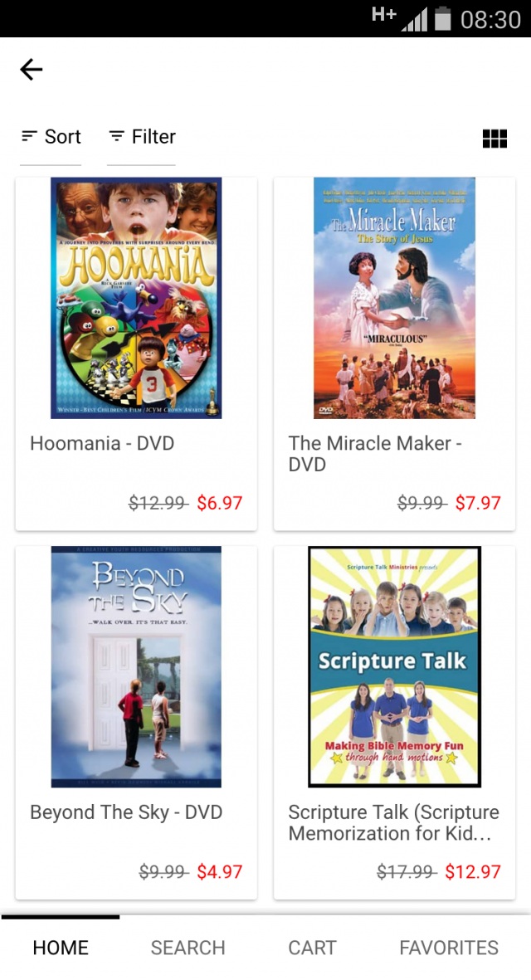
Task: Tap The Miracle Maker - DVD title
Action: tap(375, 454)
